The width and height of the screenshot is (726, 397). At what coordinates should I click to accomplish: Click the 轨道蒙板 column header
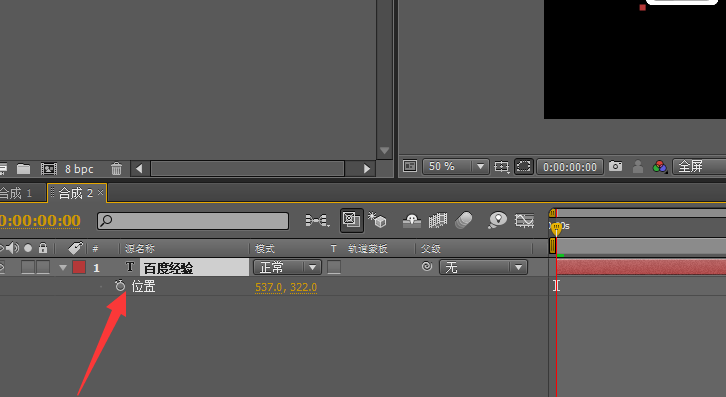(368, 249)
